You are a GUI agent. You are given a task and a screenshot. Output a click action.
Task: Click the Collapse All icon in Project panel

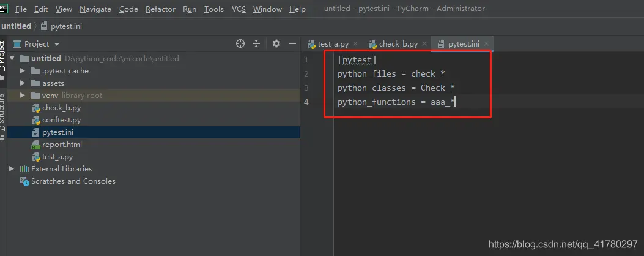pos(256,43)
